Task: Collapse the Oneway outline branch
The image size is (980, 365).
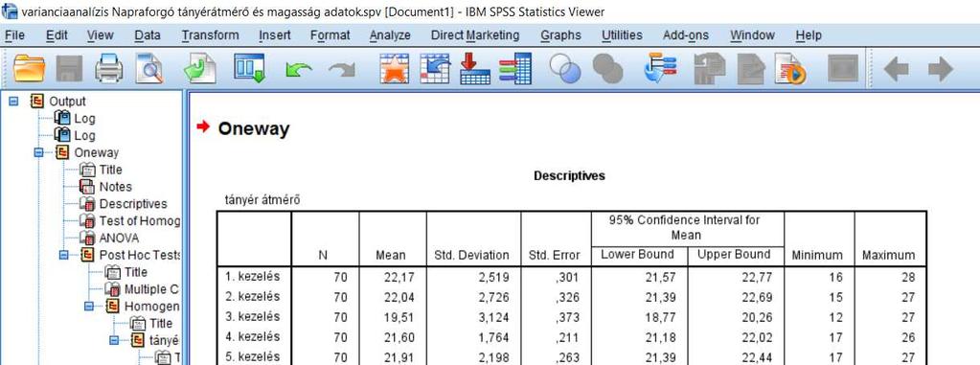Action: pyautogui.click(x=38, y=152)
